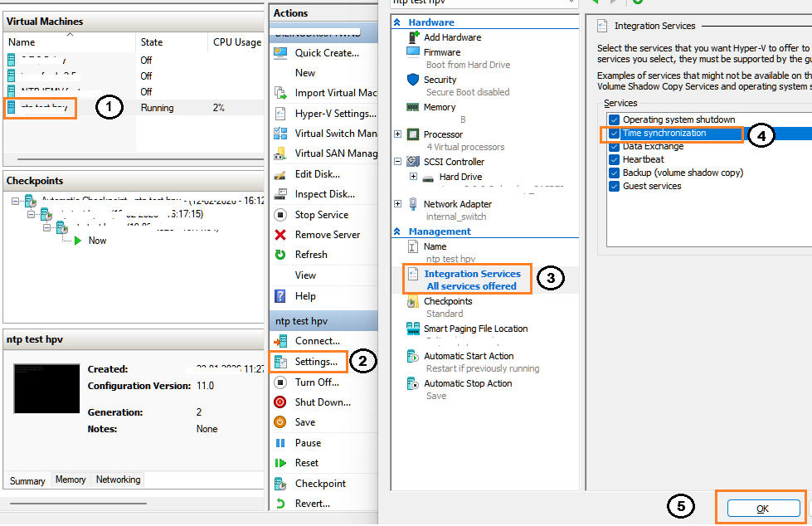Viewport: 812px width, 526px height.
Task: Toggle the Heartbeat checkbox
Action: click(614, 159)
